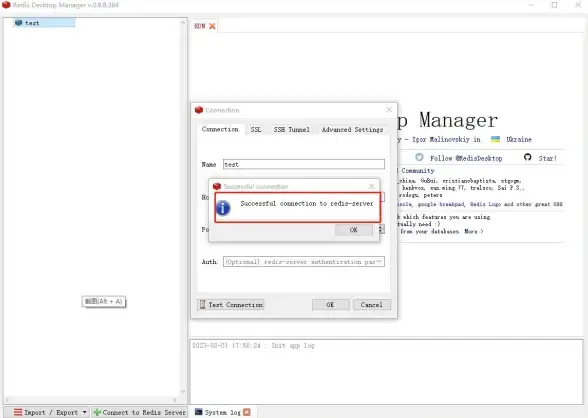Click the Ukraine flag icon
The width and height of the screenshot is (588, 418).
[495, 139]
